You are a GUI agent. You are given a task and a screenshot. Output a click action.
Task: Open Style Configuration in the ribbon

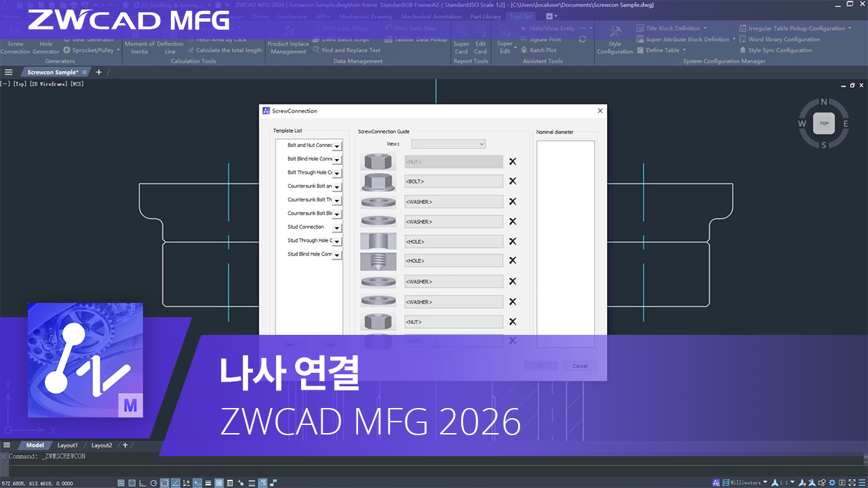615,41
